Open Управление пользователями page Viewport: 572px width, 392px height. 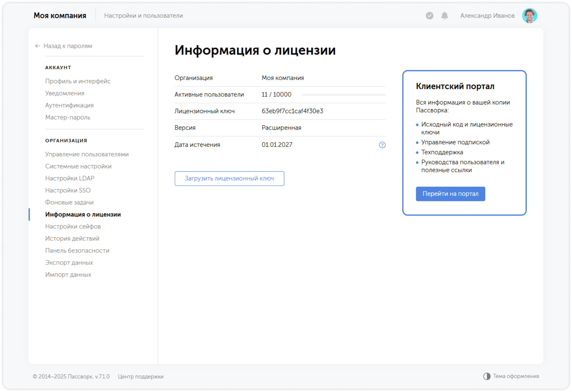[87, 154]
